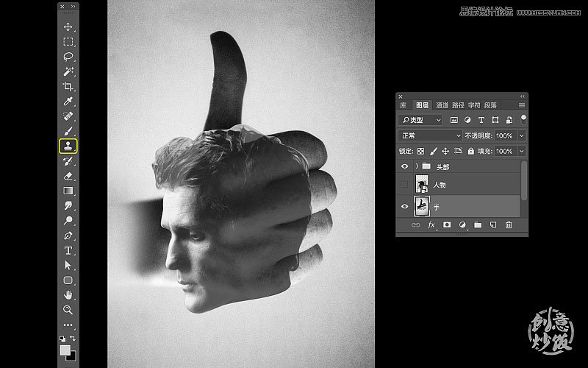Screen dimensions: 588x368
Task: Select the Clone Stamp tool
Action: point(68,146)
